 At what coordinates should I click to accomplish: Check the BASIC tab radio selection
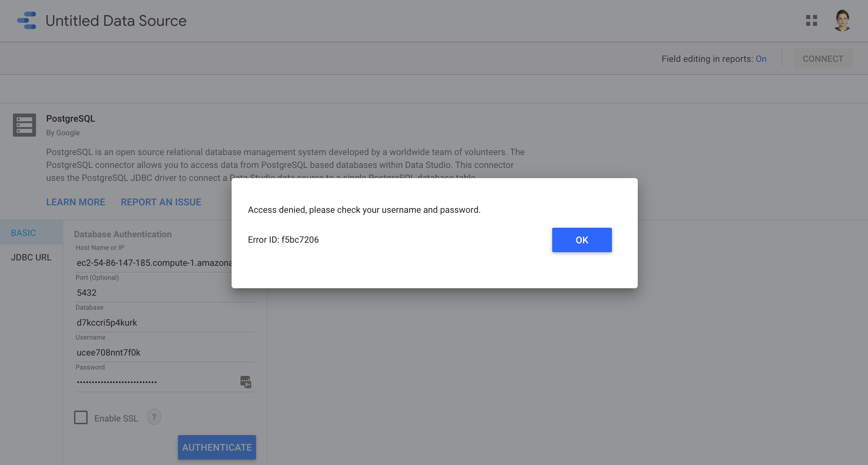pyautogui.click(x=23, y=232)
